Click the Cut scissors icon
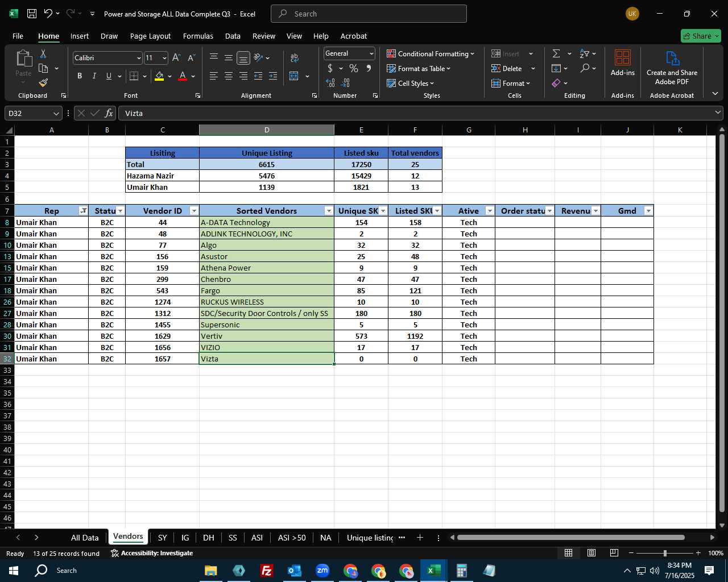 pyautogui.click(x=43, y=53)
